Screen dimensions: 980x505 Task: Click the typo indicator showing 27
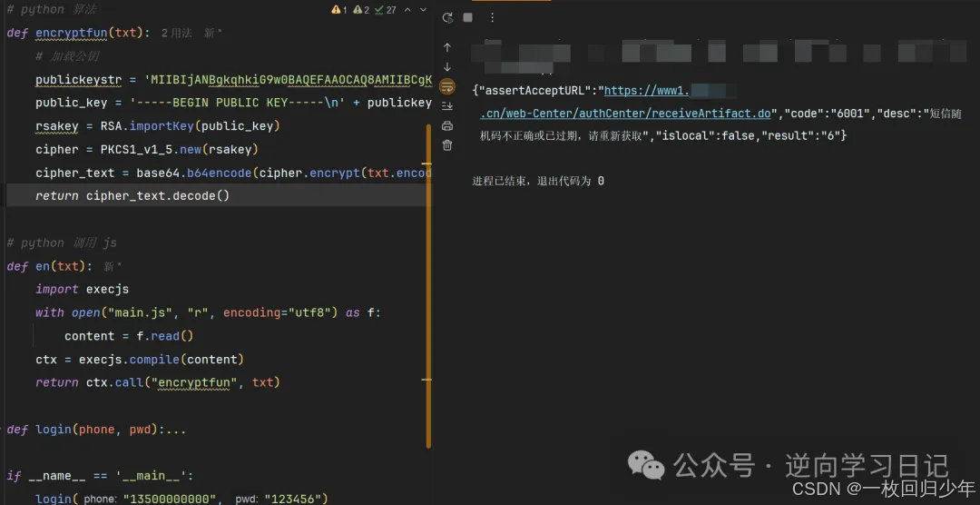(x=385, y=10)
